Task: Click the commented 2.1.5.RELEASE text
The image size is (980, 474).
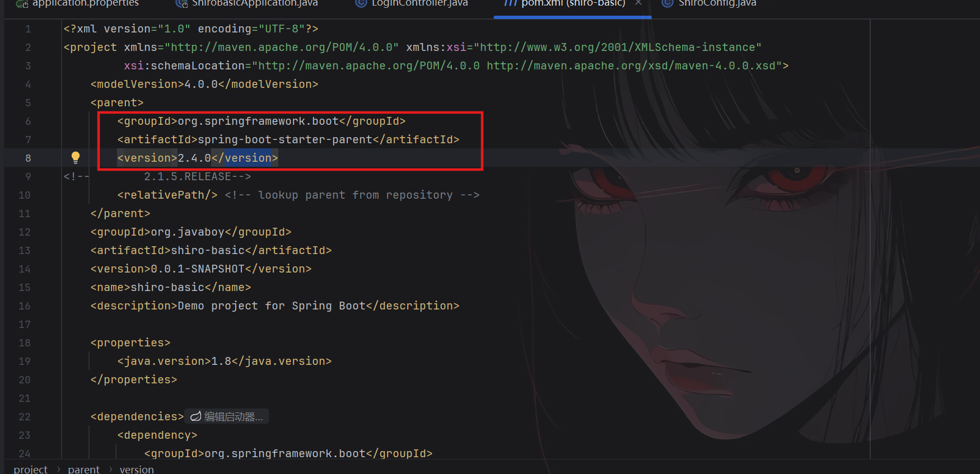Action: coord(188,176)
